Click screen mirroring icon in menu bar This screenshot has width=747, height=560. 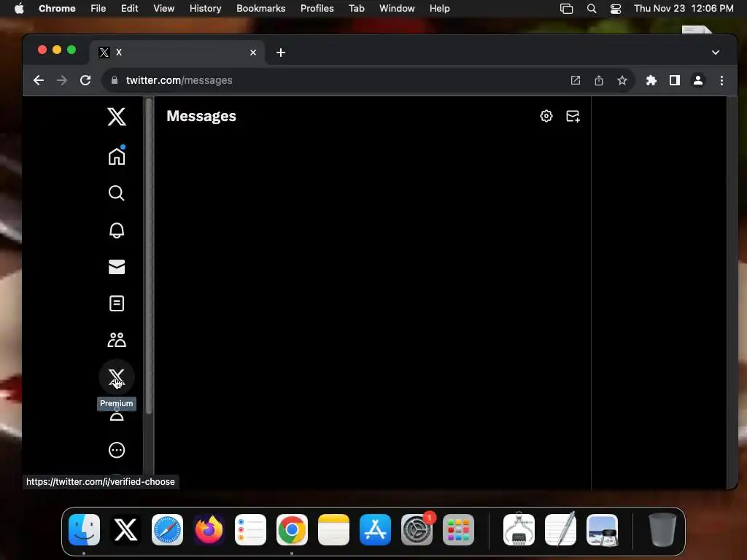pos(566,8)
